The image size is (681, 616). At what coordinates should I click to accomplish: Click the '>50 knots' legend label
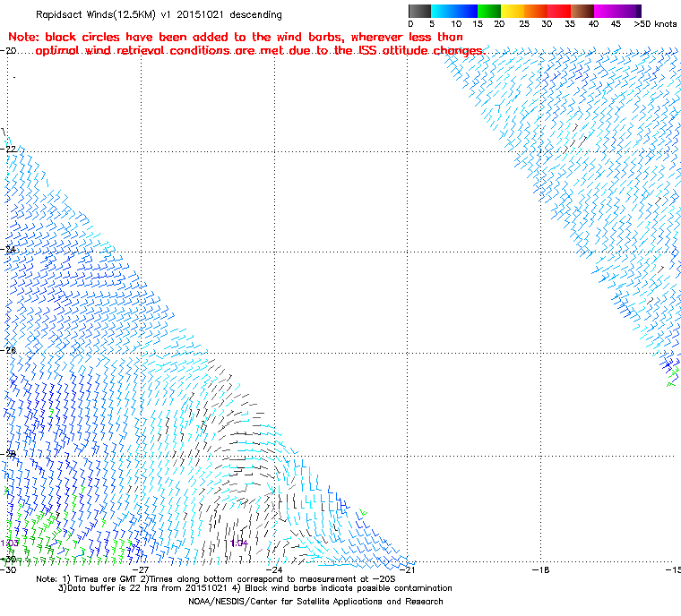[x=655, y=24]
